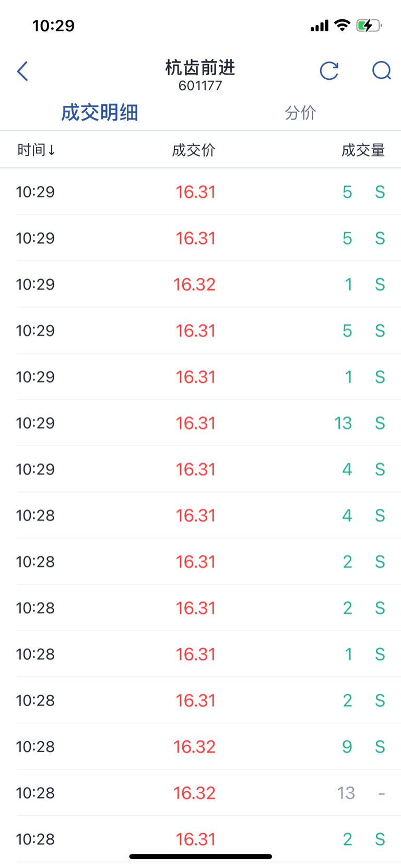Tap the dash marker on the neutral trade row
The image size is (401, 868).
[381, 793]
